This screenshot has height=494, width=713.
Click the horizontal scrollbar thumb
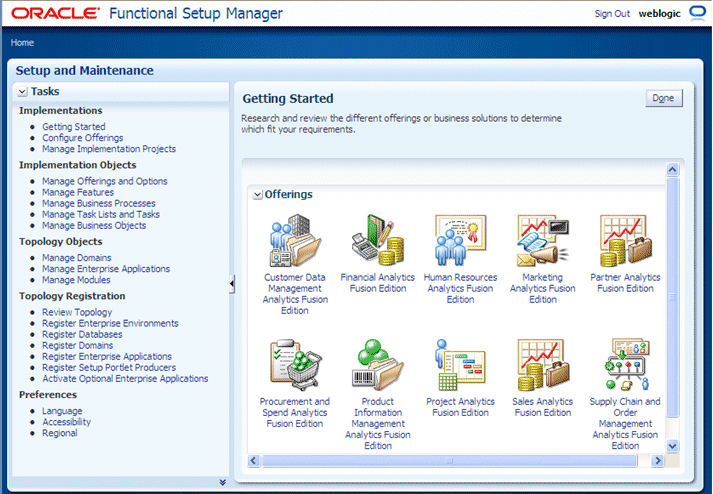point(449,461)
